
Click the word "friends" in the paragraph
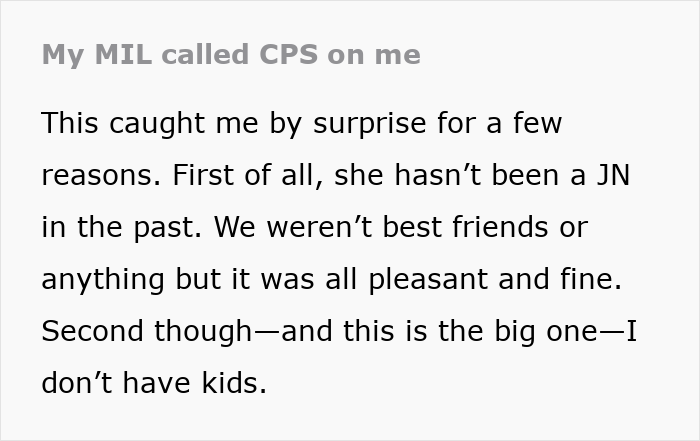500,226
